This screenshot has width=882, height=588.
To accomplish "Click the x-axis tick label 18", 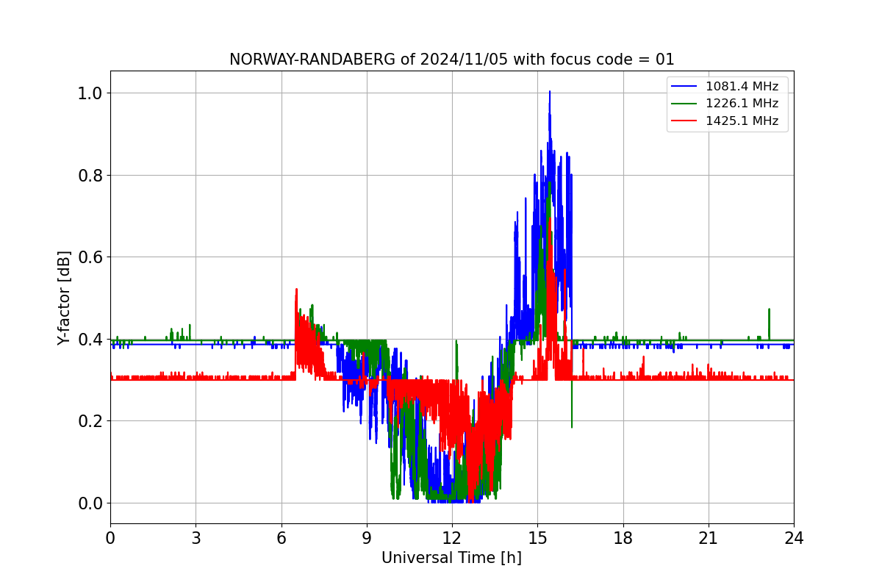I will click(623, 538).
